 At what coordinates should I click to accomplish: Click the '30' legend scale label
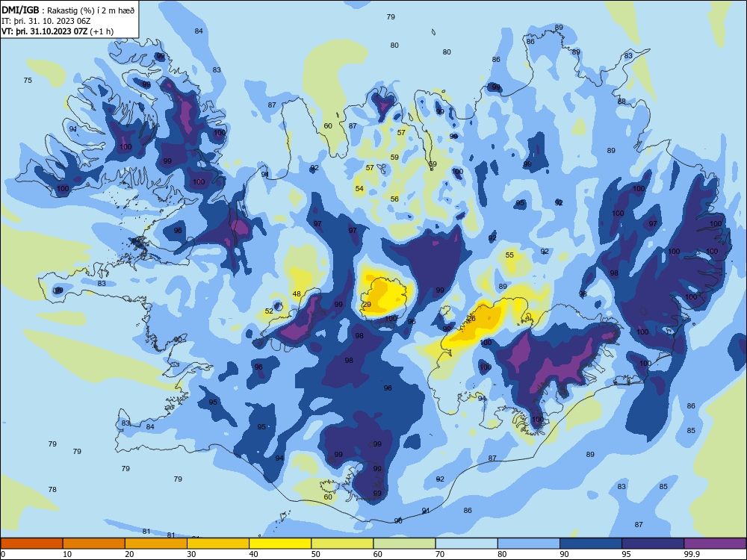[x=191, y=554]
